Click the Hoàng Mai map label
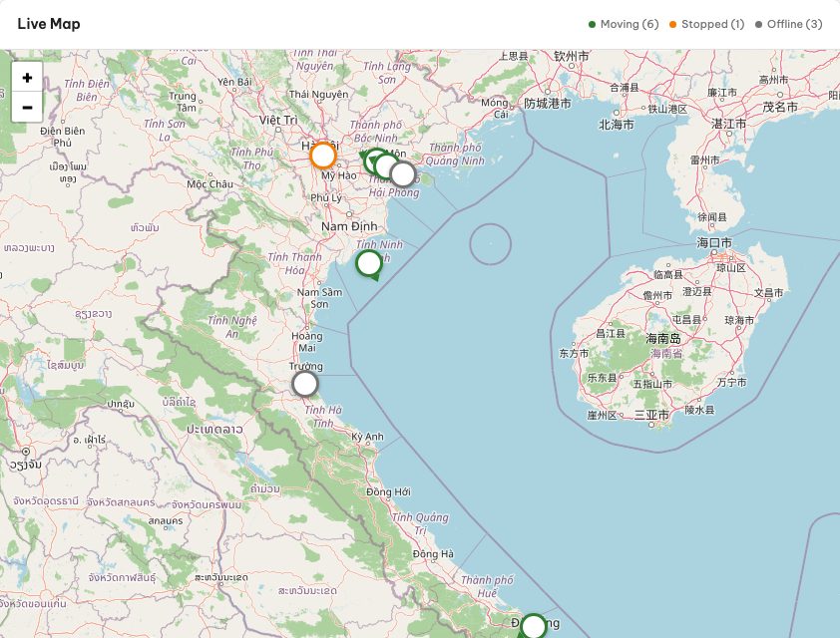840x638 pixels. (x=307, y=342)
